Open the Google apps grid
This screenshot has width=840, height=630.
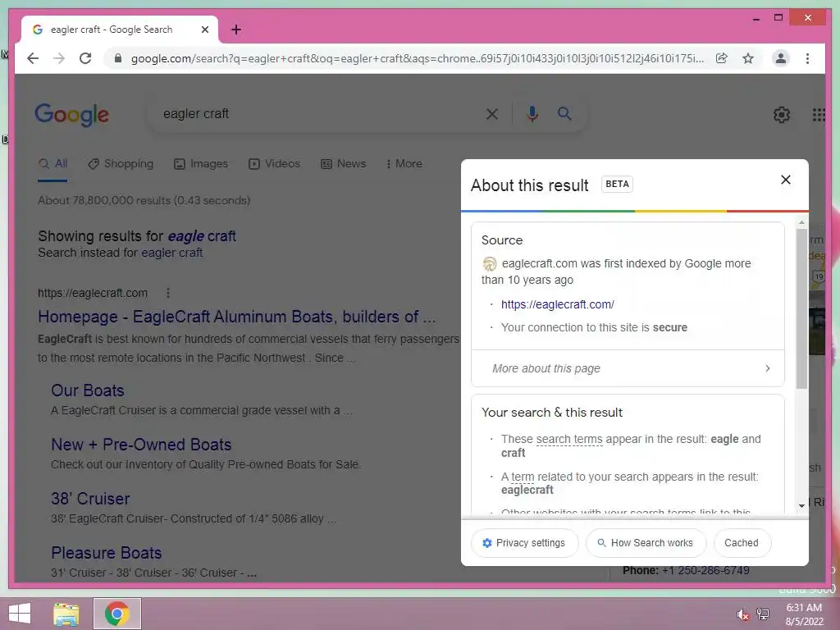(x=819, y=114)
